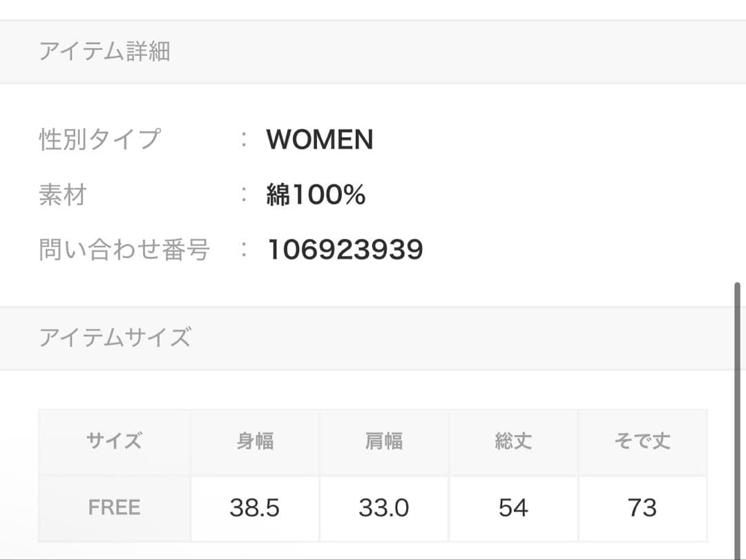Image resolution: width=746 pixels, height=560 pixels.
Task: Click the 肩幅 column header
Action: [x=384, y=442]
